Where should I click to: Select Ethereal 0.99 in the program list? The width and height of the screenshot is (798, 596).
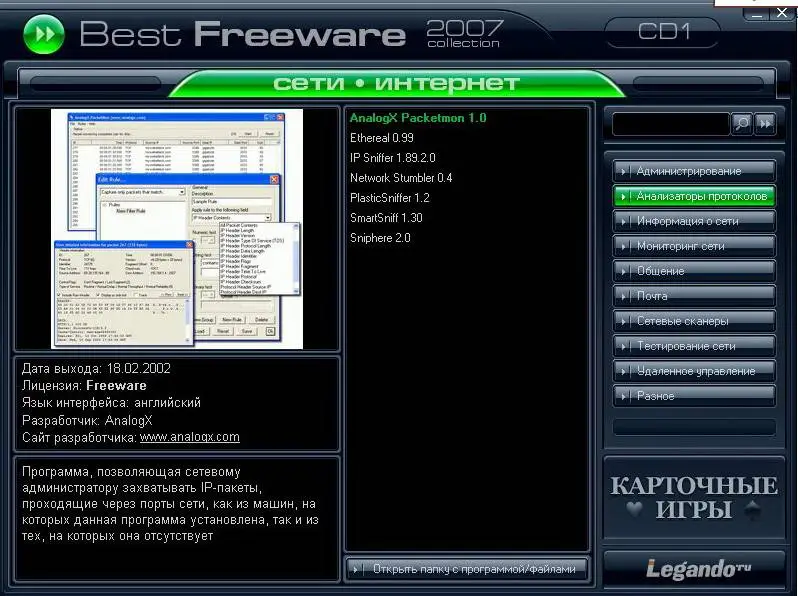(382, 138)
